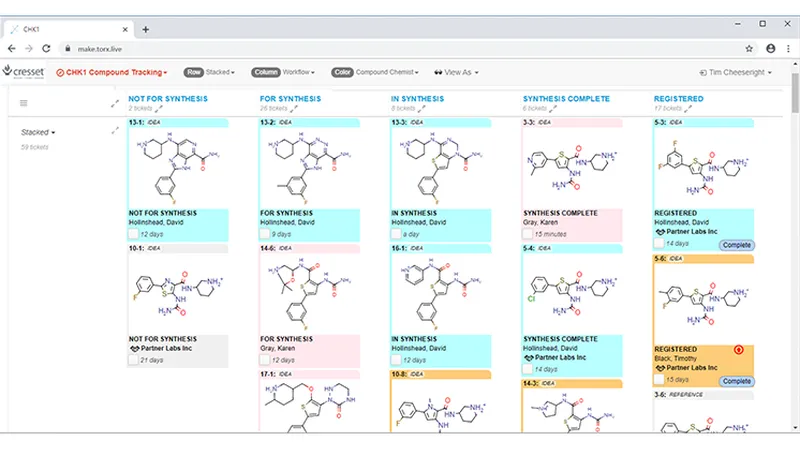800x450 pixels.
Task: Click Not For Synthesis column header
Action: (168, 98)
